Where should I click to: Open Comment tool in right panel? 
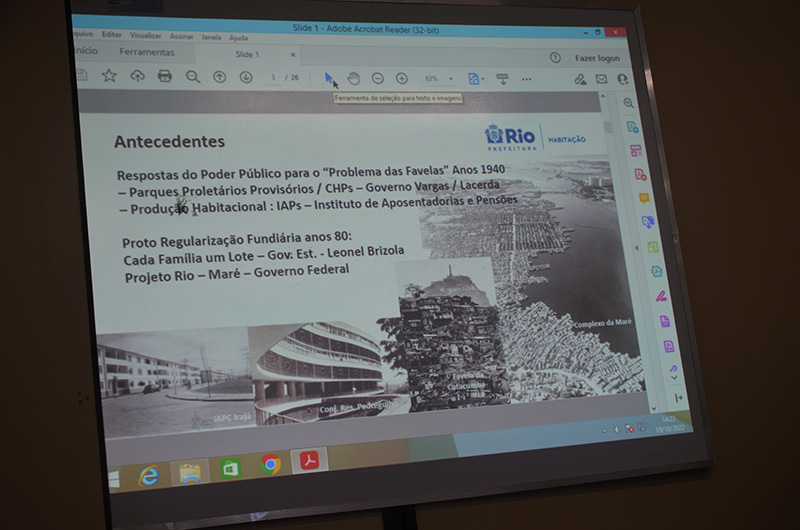644,198
